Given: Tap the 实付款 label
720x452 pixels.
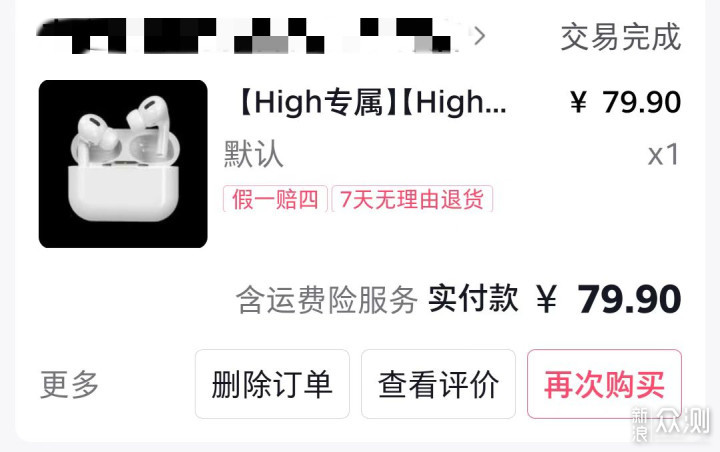Looking at the screenshot, I should pos(473,299).
